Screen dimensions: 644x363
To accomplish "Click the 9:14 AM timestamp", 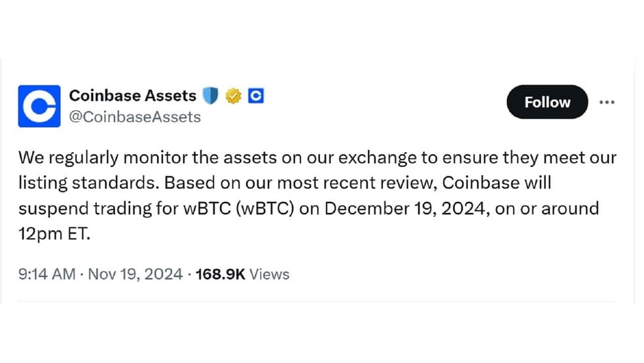I will (47, 274).
